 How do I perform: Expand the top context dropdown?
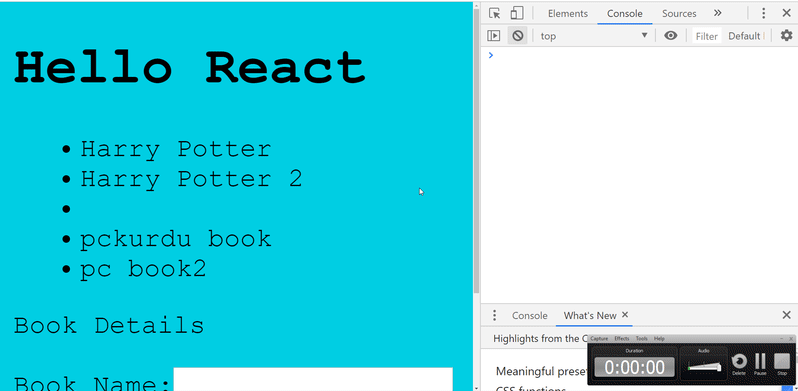(x=594, y=36)
